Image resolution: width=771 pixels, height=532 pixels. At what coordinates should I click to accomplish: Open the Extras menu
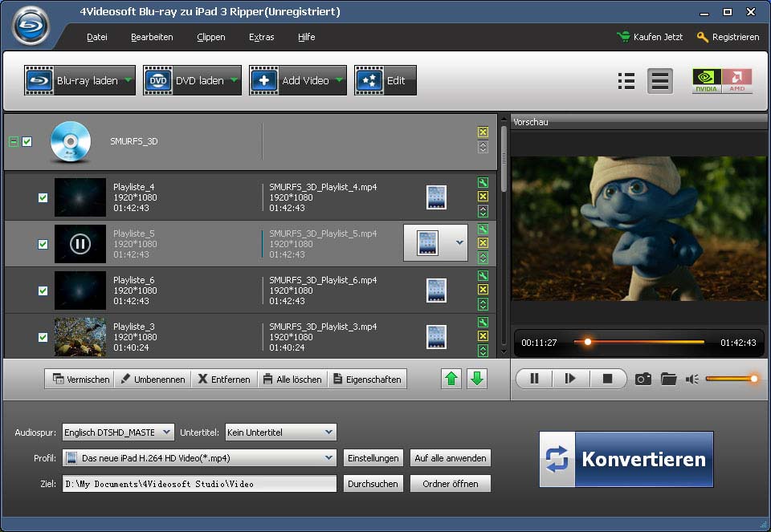coord(262,37)
